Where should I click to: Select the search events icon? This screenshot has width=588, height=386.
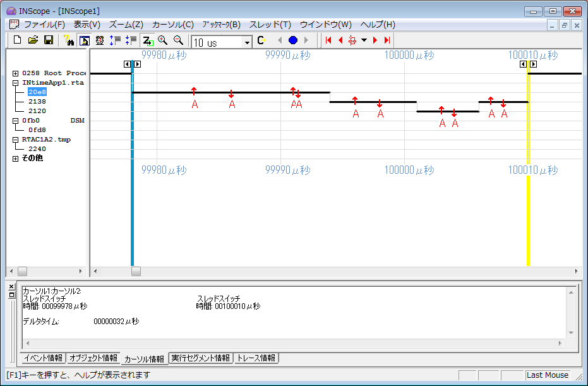70,40
